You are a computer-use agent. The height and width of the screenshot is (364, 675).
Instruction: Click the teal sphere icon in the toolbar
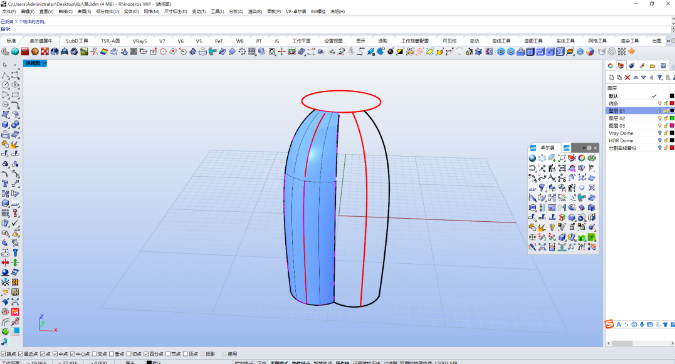coord(15,52)
